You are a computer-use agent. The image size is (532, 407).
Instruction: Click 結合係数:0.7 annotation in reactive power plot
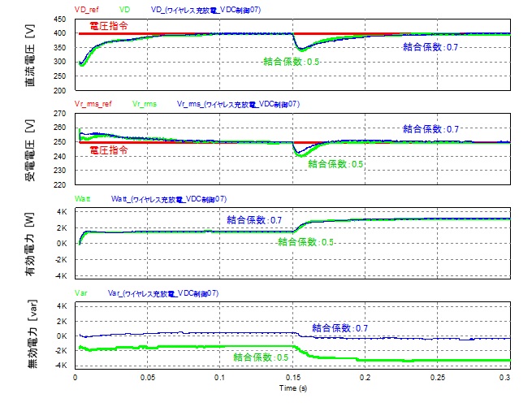340,327
